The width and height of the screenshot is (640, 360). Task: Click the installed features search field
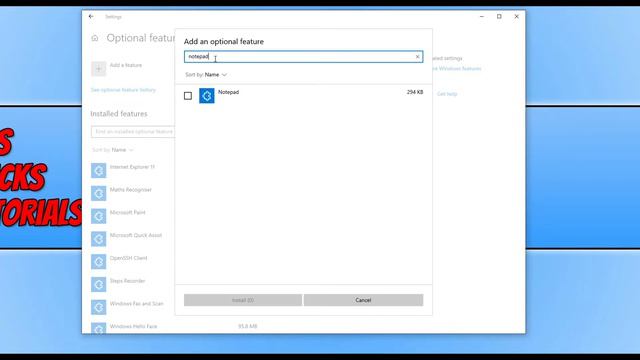point(133,132)
